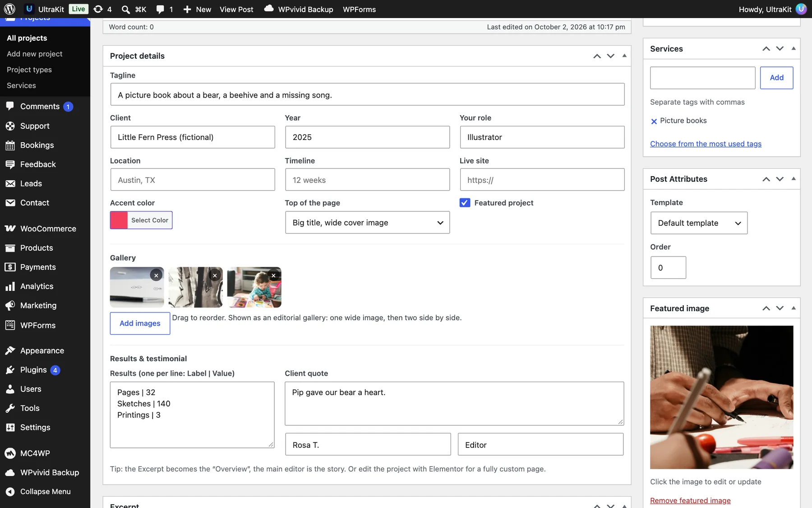Click the Add button for services
This screenshot has width=812, height=508.
776,78
